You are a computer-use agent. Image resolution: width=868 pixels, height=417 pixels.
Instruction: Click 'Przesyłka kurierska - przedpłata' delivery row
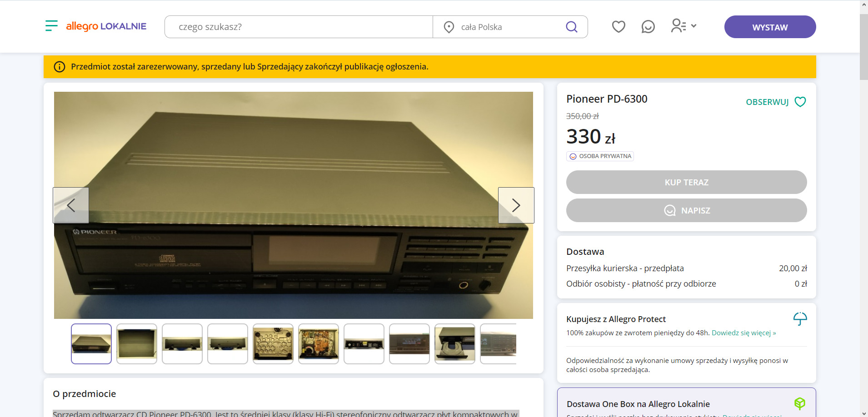coord(686,268)
